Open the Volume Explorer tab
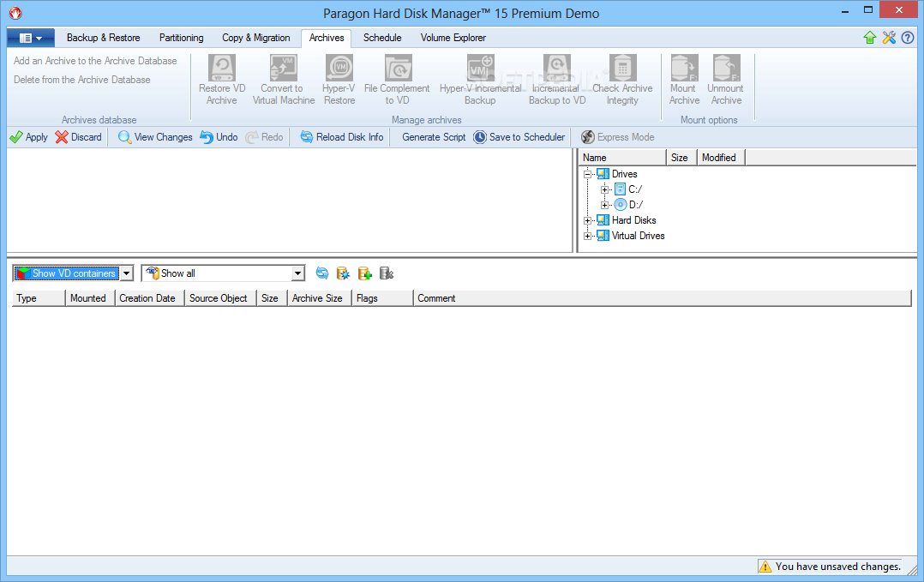The height and width of the screenshot is (582, 924). (x=453, y=38)
